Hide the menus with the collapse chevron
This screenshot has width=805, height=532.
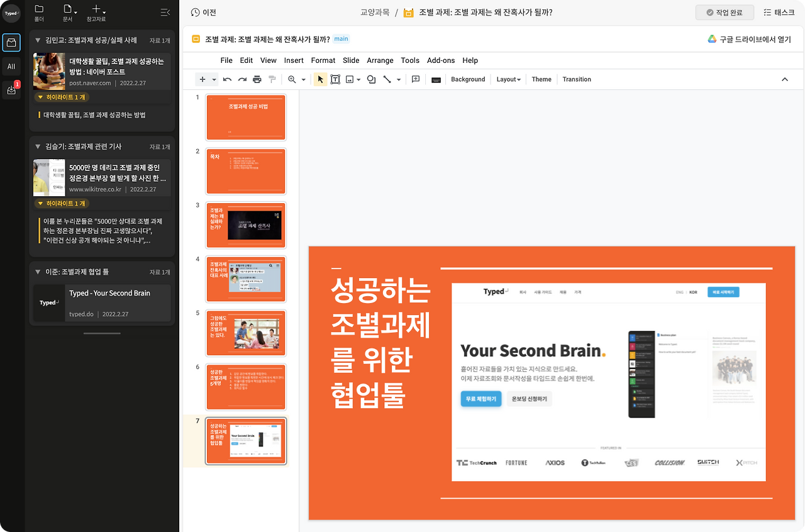(785, 79)
